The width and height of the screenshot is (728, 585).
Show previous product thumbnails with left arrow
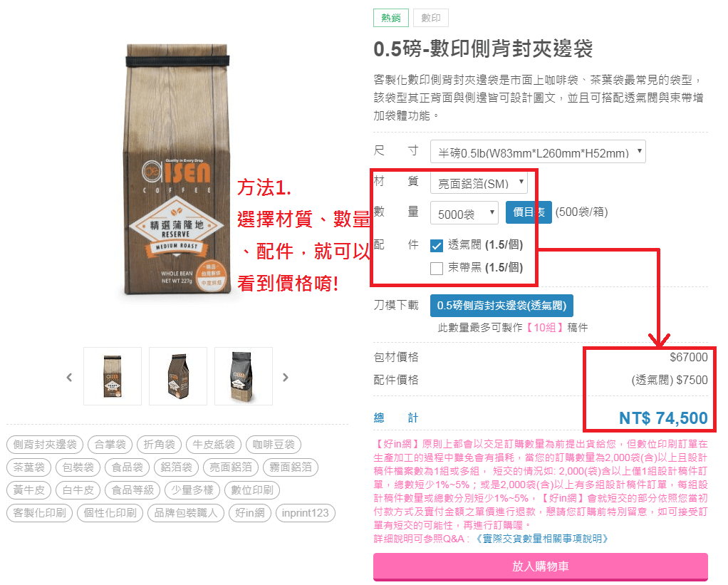click(x=69, y=377)
